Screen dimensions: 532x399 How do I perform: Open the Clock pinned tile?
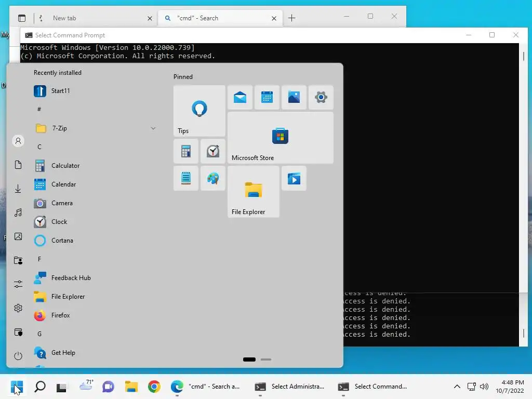[212, 151]
